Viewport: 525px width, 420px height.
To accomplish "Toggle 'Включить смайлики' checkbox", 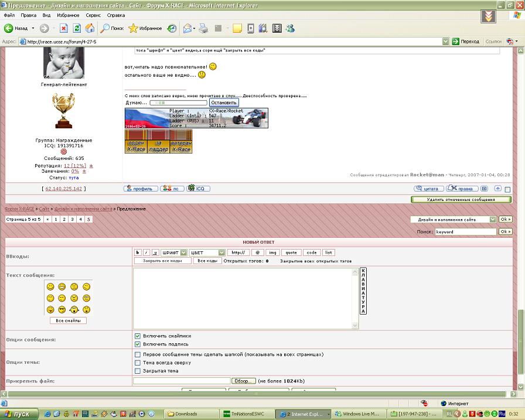I will coord(138,336).
